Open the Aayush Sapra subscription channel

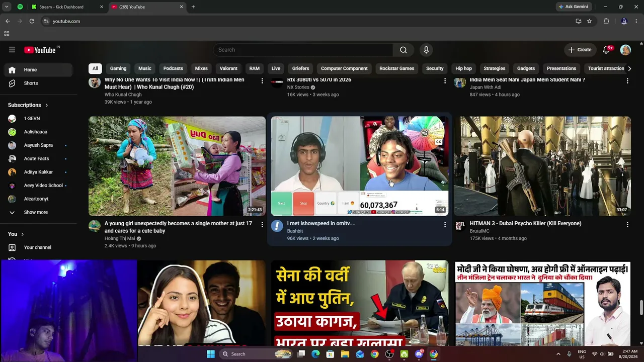(39, 145)
